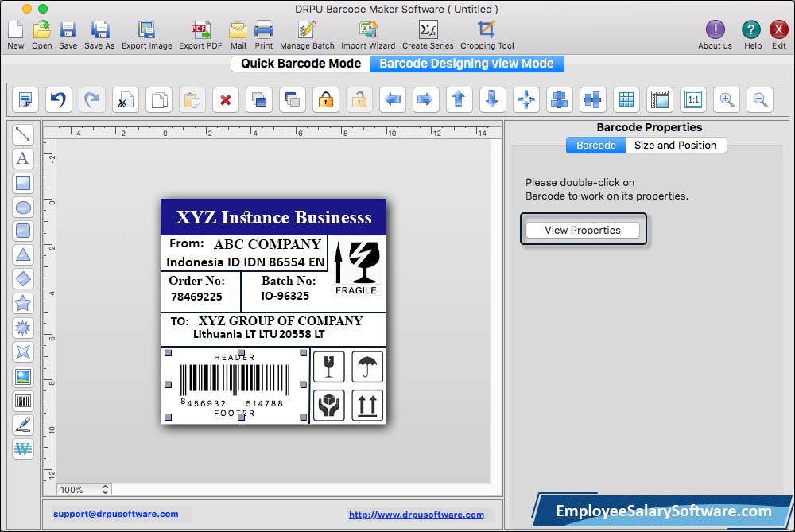Export the label as PDF
Viewport: 795px width, 532px height.
tap(200, 35)
